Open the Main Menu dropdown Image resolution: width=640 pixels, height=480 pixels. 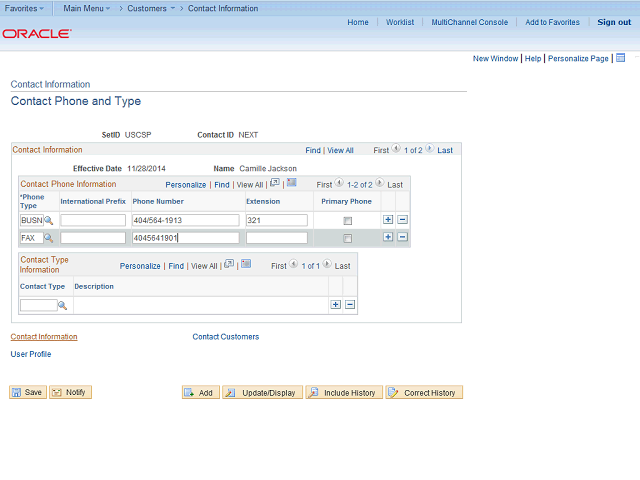point(87,8)
